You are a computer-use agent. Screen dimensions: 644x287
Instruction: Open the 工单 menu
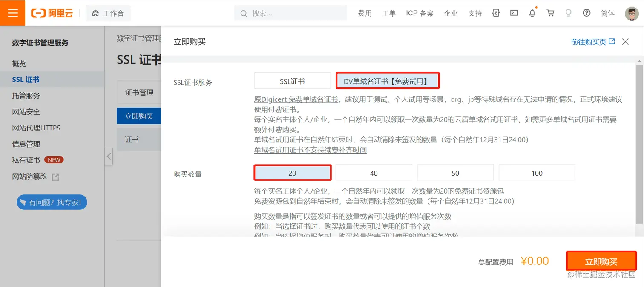click(389, 13)
